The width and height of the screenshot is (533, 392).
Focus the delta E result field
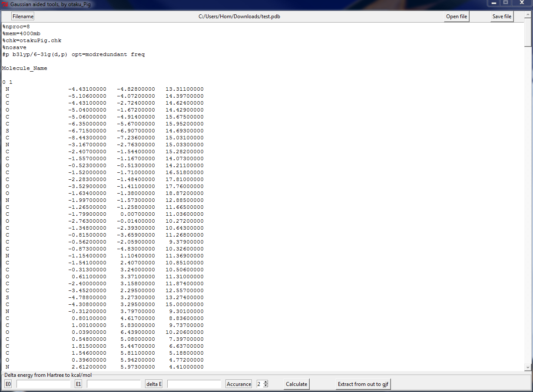tap(194, 384)
